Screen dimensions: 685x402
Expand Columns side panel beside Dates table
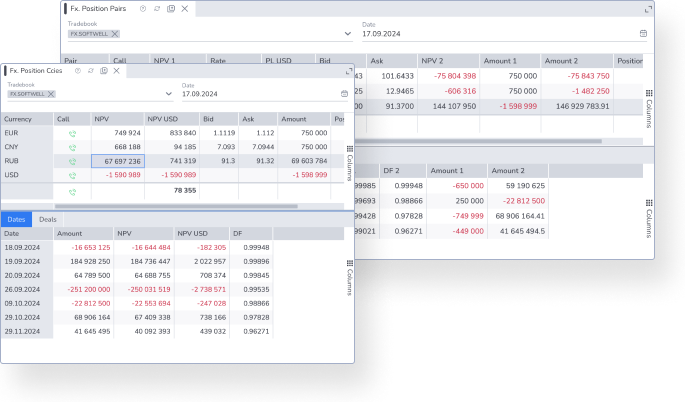348,273
